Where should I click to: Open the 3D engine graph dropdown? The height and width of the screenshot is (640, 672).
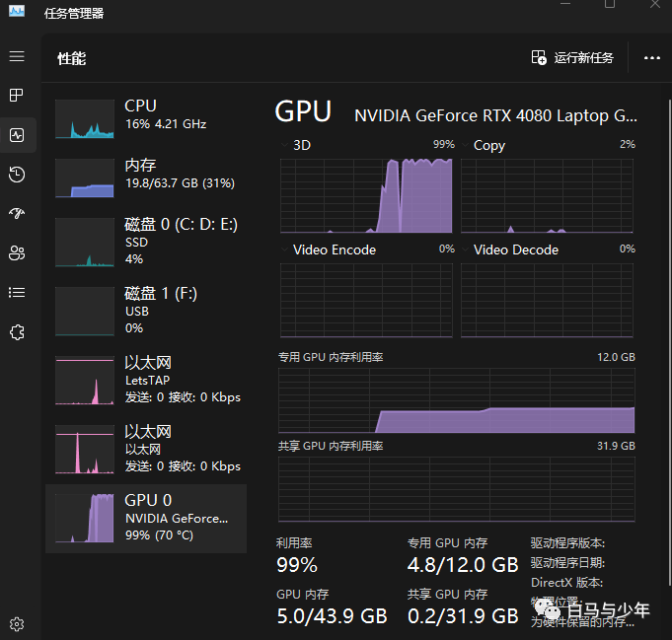[284, 145]
